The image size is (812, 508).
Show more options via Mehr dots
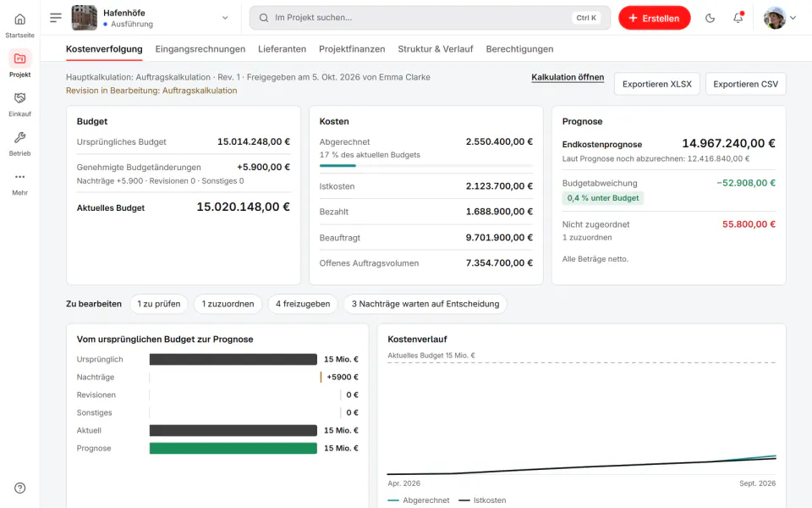(19, 177)
